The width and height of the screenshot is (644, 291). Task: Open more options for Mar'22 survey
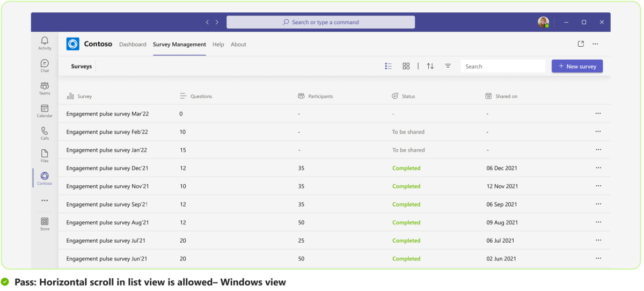click(598, 113)
